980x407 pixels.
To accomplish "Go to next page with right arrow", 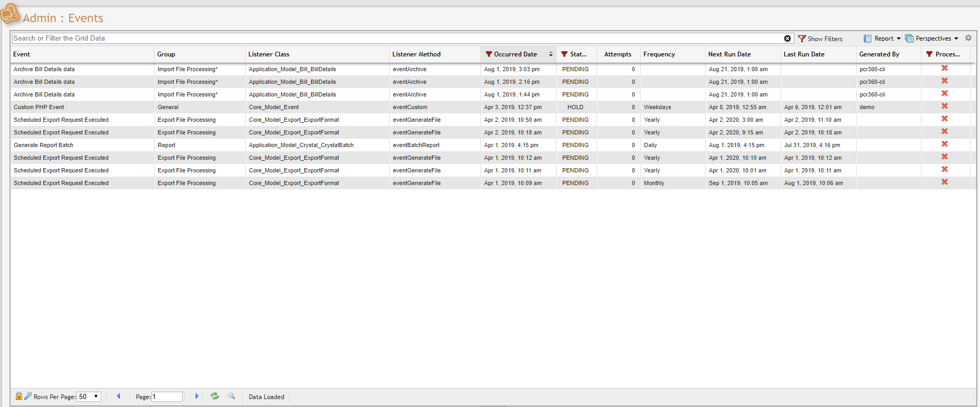I will click(197, 396).
